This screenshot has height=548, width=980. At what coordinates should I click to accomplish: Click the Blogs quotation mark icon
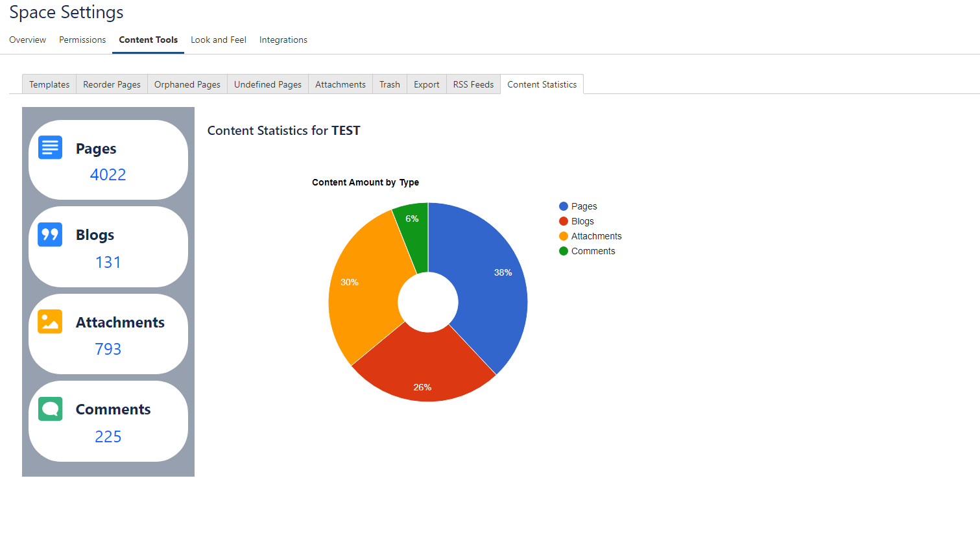point(50,235)
